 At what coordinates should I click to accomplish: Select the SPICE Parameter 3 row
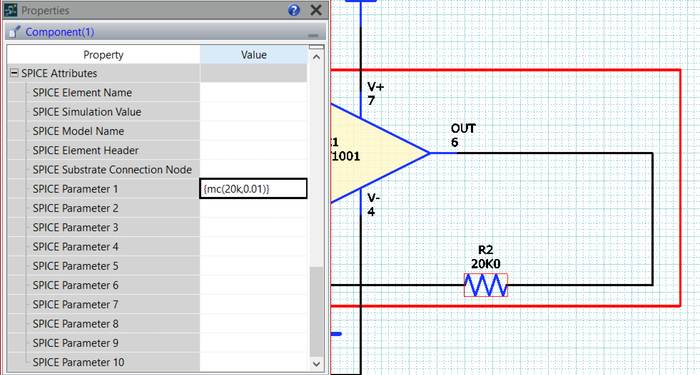coord(157,227)
